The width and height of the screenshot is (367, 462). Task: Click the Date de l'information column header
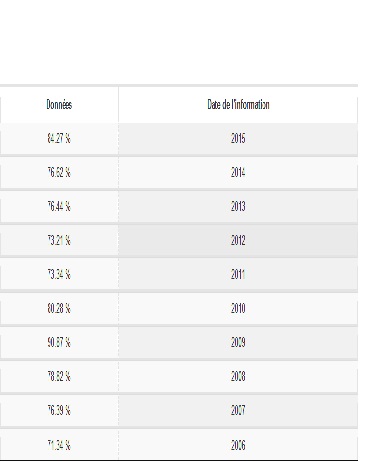pyautogui.click(x=238, y=105)
